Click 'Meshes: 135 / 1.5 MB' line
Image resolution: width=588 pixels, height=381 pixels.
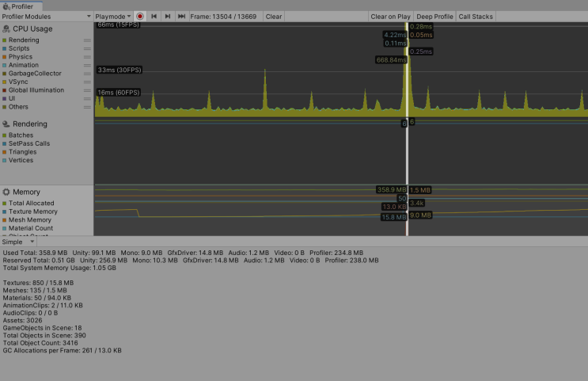[35, 291]
